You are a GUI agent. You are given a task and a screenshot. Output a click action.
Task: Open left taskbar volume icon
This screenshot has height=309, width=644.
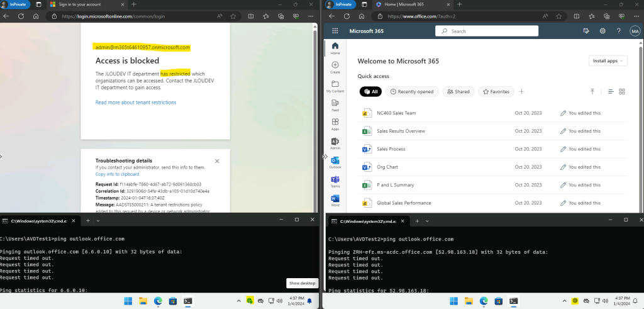click(x=279, y=301)
